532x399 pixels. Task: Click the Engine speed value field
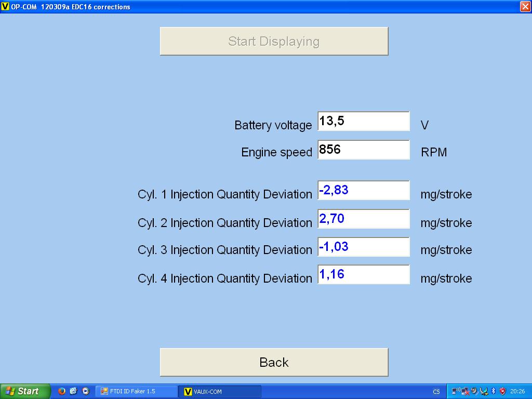point(363,150)
